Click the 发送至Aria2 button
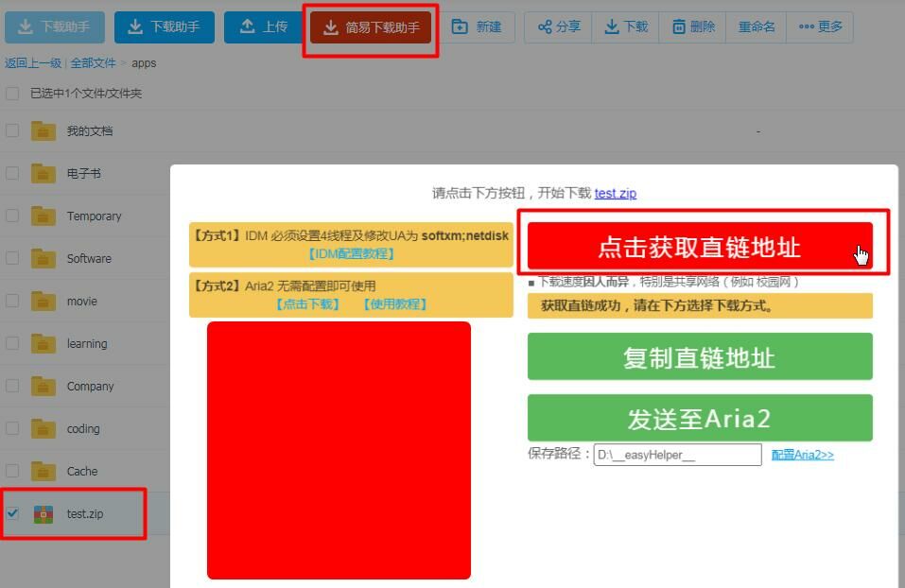 tap(699, 418)
